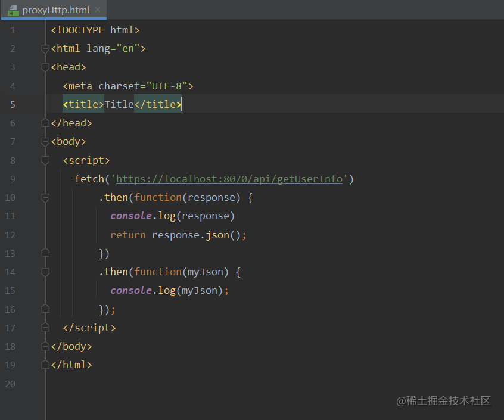Collapse the head tag fold on line 3
504x420 pixels.
point(45,67)
